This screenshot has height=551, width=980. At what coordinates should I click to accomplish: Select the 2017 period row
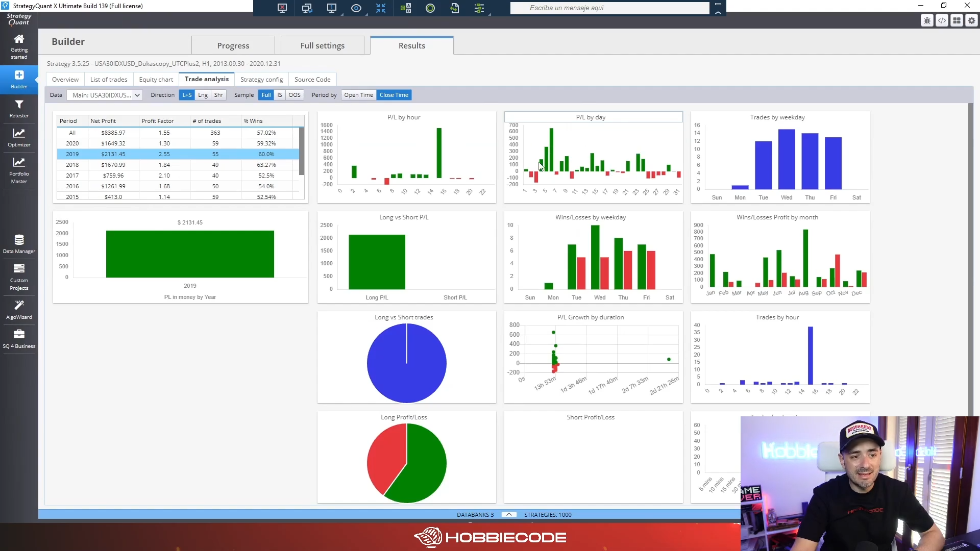178,176
